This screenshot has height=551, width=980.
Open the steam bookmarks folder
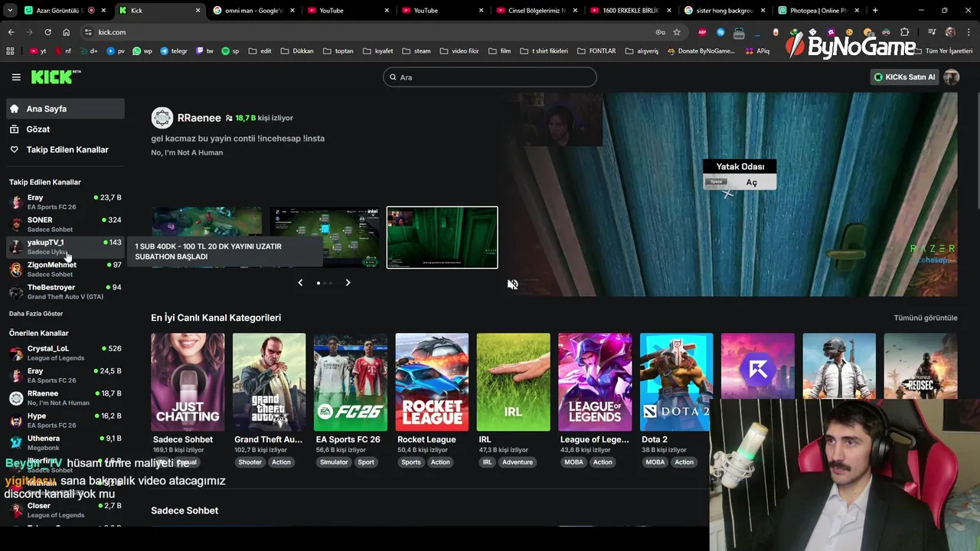point(416,51)
